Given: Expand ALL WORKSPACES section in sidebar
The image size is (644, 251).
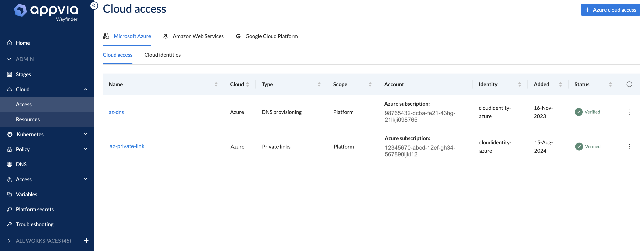Looking at the screenshot, I should click(x=9, y=240).
